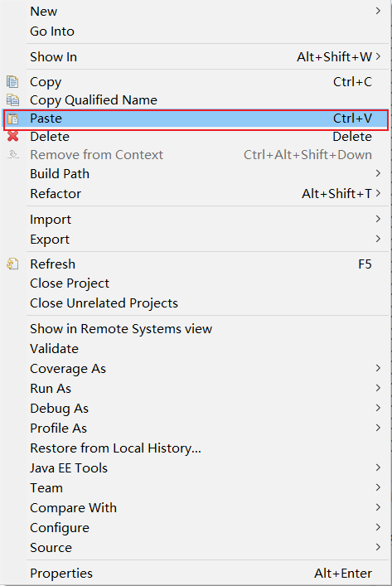Select Validate menu entry

point(54,349)
